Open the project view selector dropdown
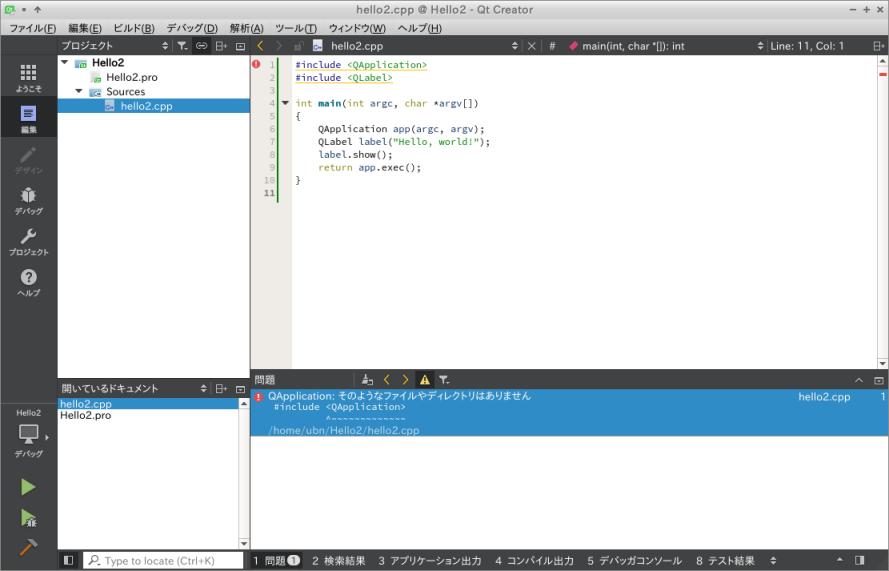Image resolution: width=889 pixels, height=571 pixels. click(165, 46)
